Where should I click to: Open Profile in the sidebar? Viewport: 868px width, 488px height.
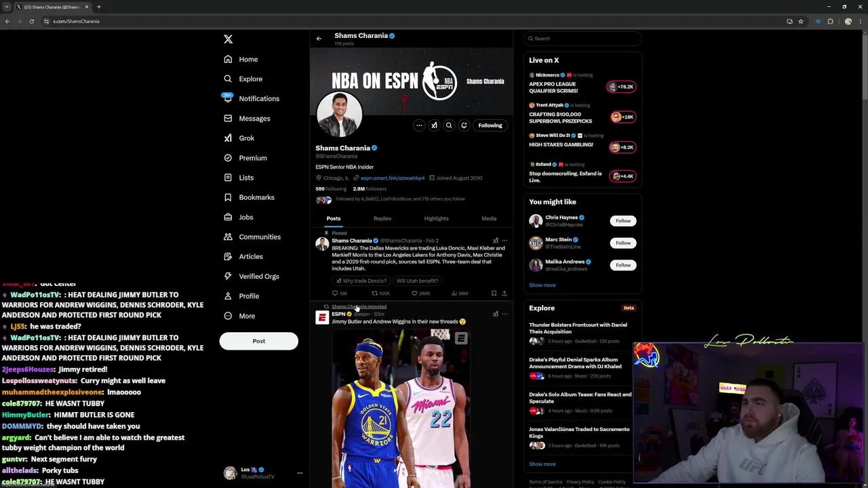click(241, 296)
